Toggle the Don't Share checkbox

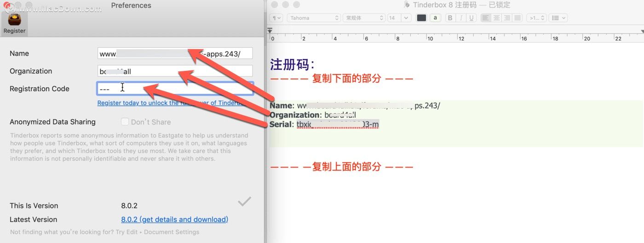[x=125, y=122]
